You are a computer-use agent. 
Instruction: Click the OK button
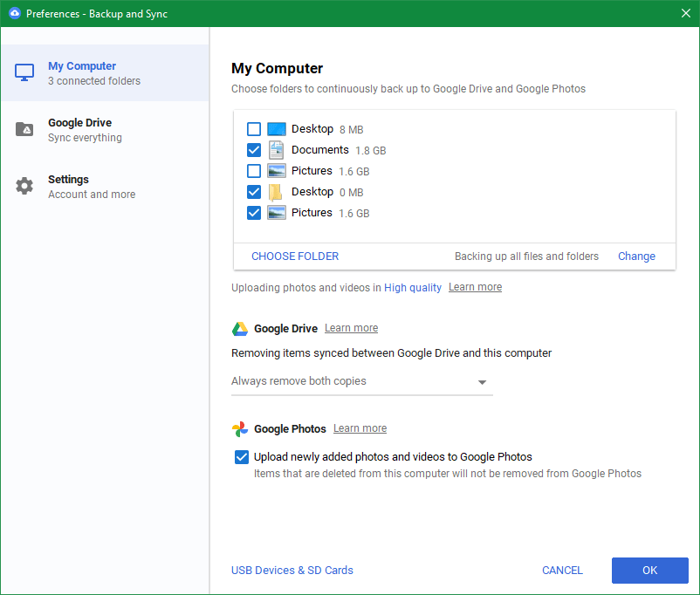pyautogui.click(x=649, y=570)
